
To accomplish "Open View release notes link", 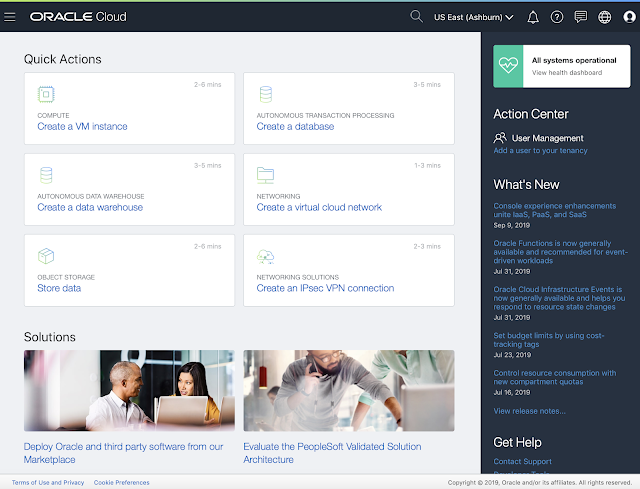I will 530,411.
